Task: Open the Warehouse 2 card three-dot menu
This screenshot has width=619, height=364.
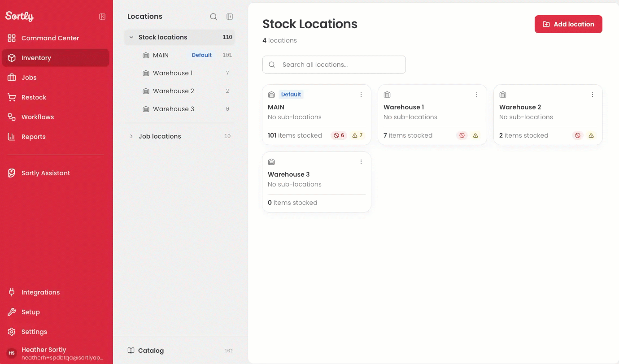Action: point(593,95)
